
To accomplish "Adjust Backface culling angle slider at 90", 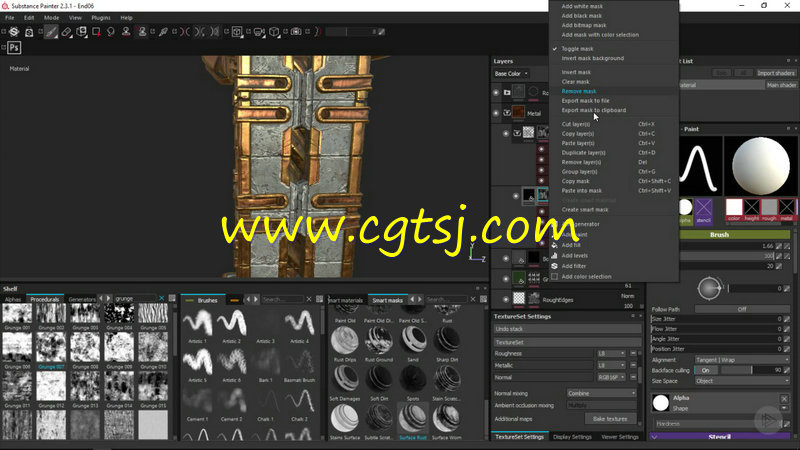I will (751, 370).
